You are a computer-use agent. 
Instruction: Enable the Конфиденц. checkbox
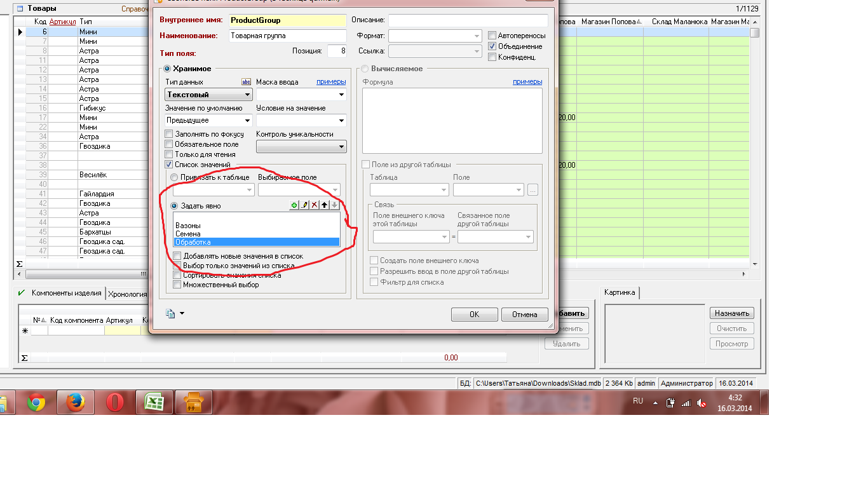point(492,57)
